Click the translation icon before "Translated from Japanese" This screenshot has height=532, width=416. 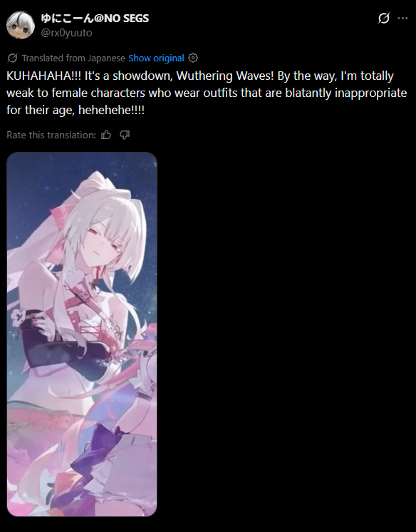12,58
